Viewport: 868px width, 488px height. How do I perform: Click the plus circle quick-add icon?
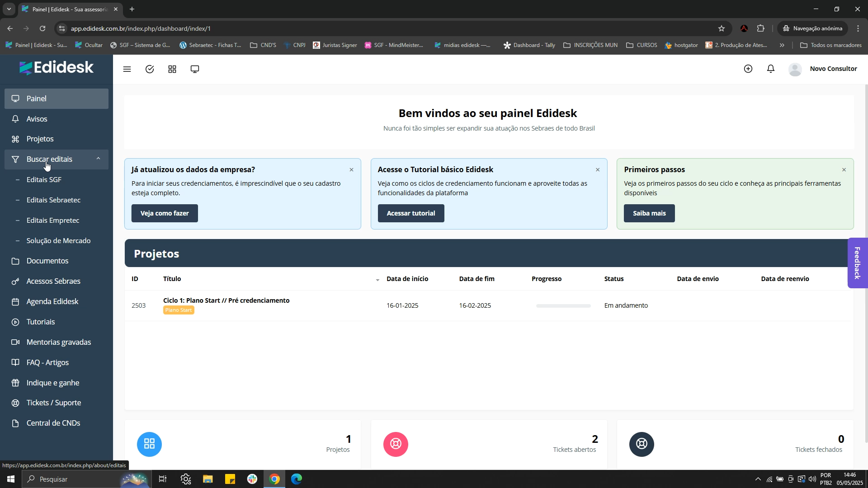[x=748, y=69]
